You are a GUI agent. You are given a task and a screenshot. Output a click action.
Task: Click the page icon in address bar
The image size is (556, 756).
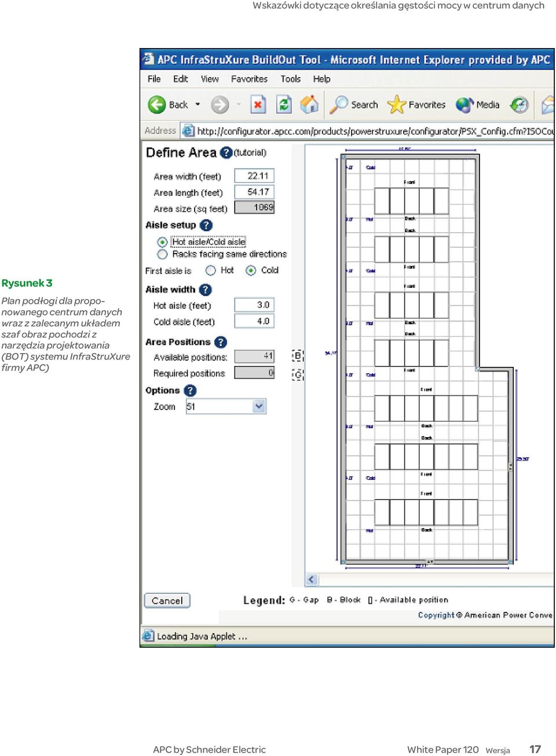pyautogui.click(x=188, y=131)
